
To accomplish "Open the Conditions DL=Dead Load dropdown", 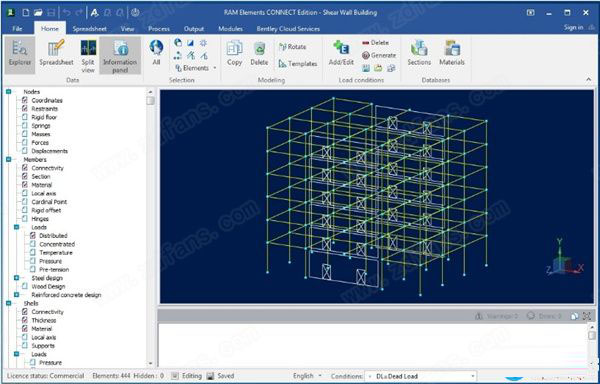I will tap(421, 376).
